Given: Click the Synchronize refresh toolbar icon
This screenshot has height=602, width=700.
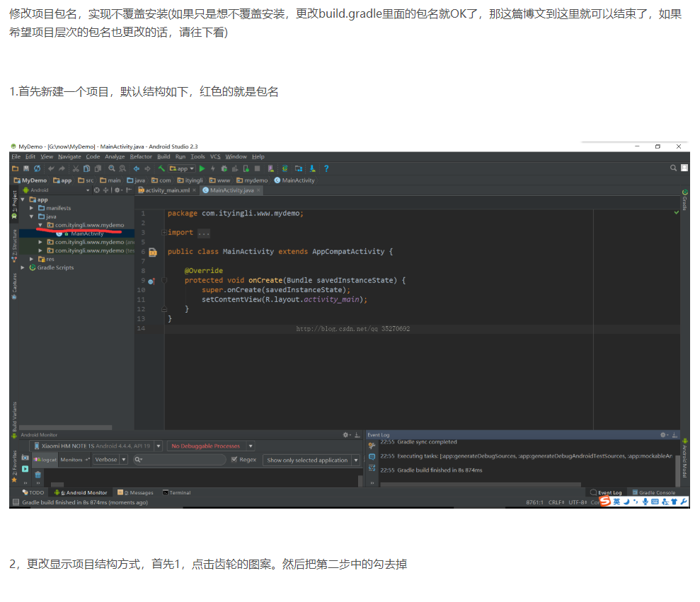Looking at the screenshot, I should 37,168.
